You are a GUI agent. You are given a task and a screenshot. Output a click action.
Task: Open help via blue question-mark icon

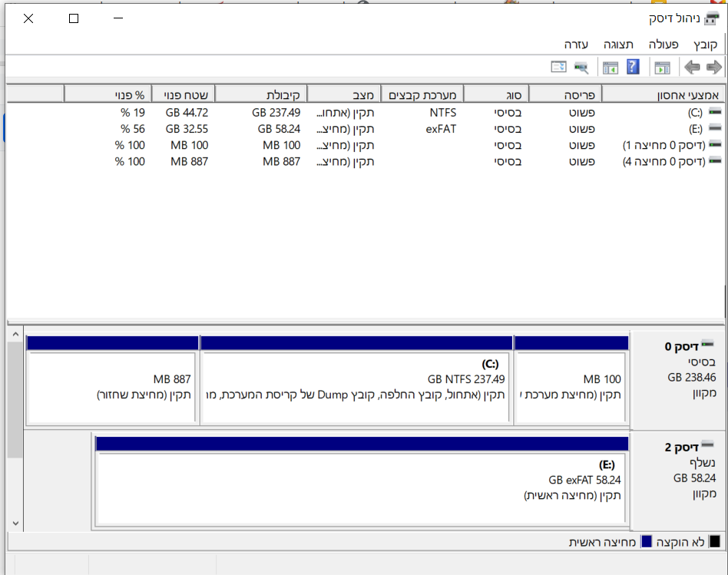pyautogui.click(x=633, y=67)
